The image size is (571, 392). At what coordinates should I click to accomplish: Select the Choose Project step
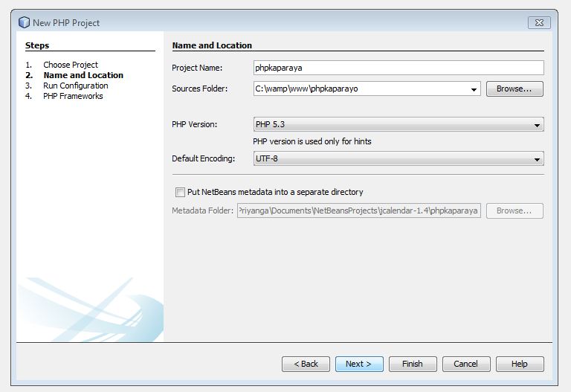[71, 65]
